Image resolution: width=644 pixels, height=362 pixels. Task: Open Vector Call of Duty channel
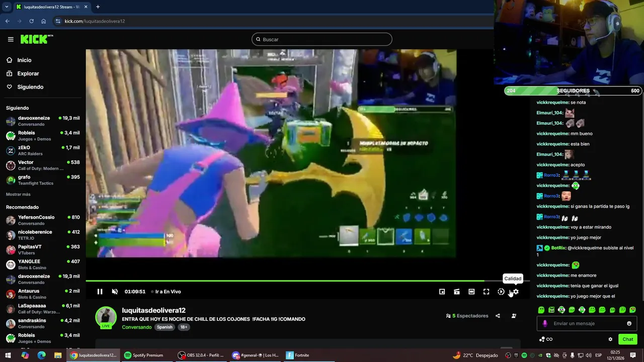[x=43, y=165]
